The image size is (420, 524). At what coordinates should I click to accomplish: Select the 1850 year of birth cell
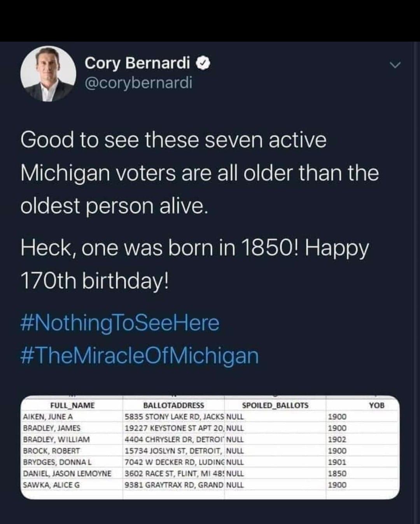click(337, 473)
